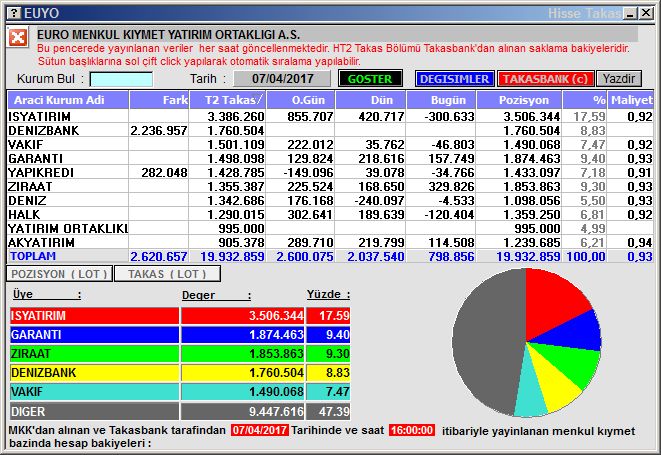Click T2 Takas value 3.386.260
Screen dimensions: 661x455
click(x=236, y=116)
